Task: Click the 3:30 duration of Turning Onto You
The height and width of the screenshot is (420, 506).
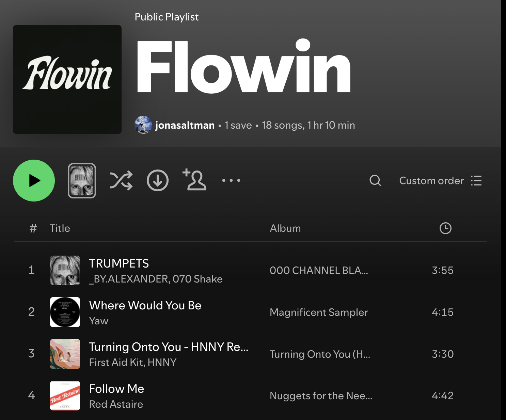Action: pyautogui.click(x=443, y=354)
